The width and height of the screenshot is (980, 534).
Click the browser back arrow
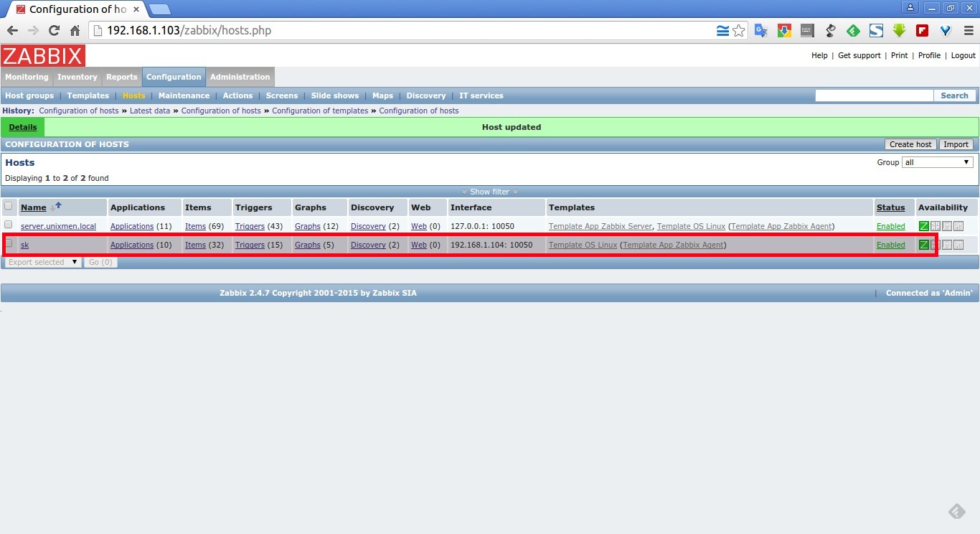click(12, 30)
